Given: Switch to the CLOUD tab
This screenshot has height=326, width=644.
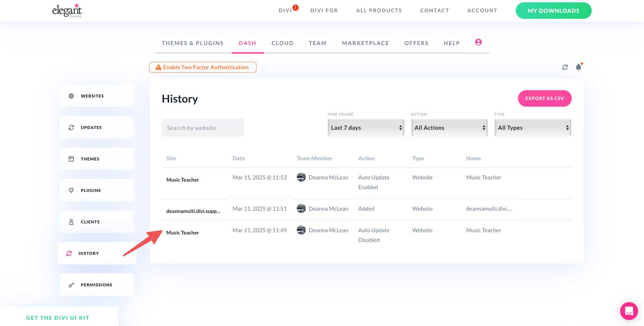Looking at the screenshot, I should click(282, 43).
